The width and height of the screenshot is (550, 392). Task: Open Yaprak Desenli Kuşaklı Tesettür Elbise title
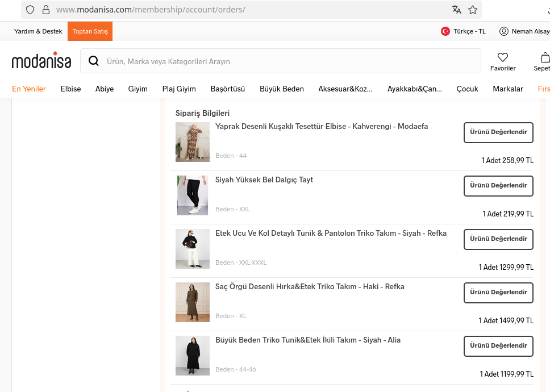point(322,126)
